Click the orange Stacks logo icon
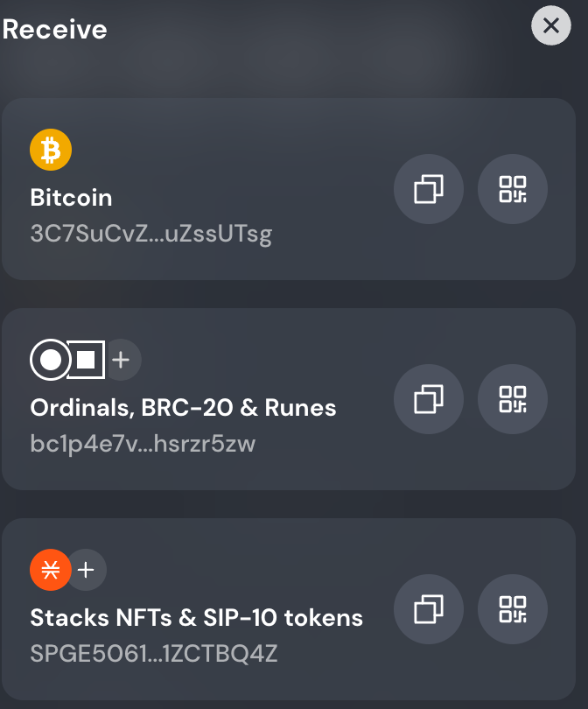 51,571
